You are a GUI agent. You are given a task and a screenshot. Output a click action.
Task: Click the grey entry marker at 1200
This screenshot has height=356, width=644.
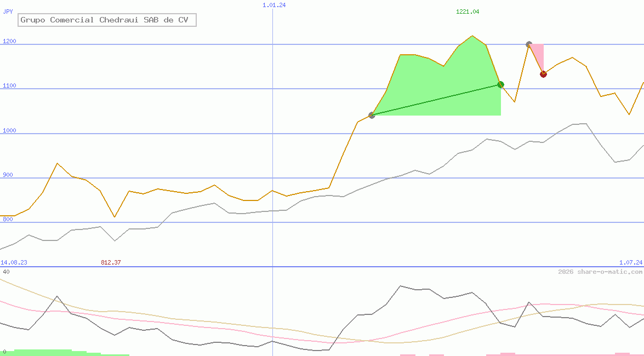coord(529,44)
